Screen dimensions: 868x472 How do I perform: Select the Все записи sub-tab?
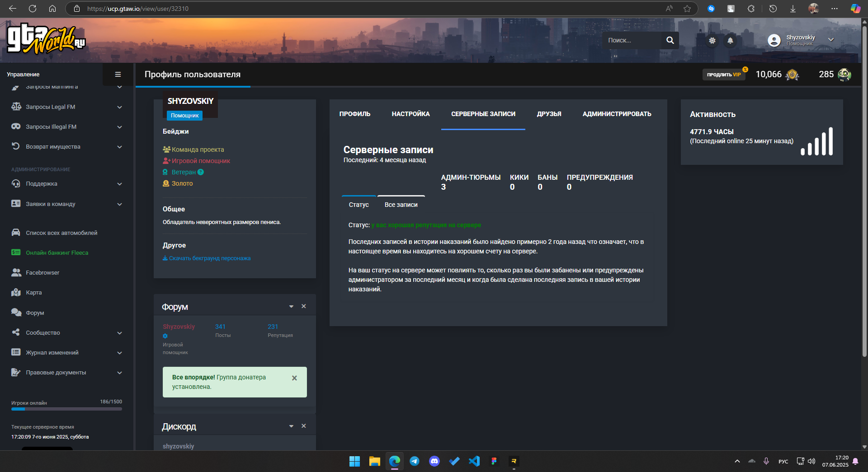(x=401, y=205)
